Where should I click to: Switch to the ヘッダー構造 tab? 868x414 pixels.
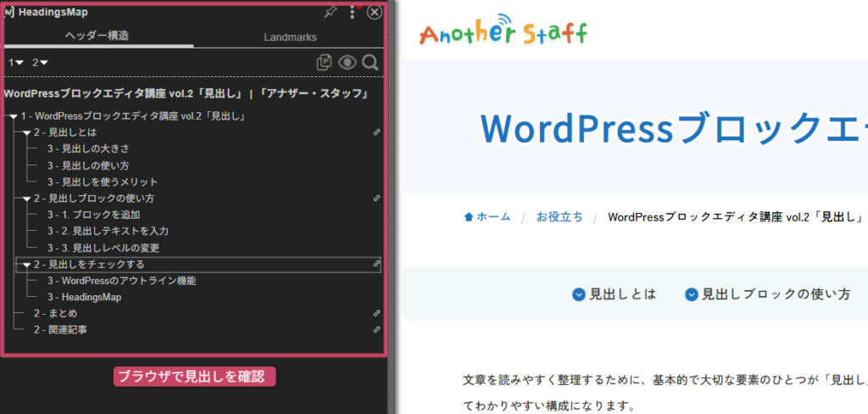97,36
